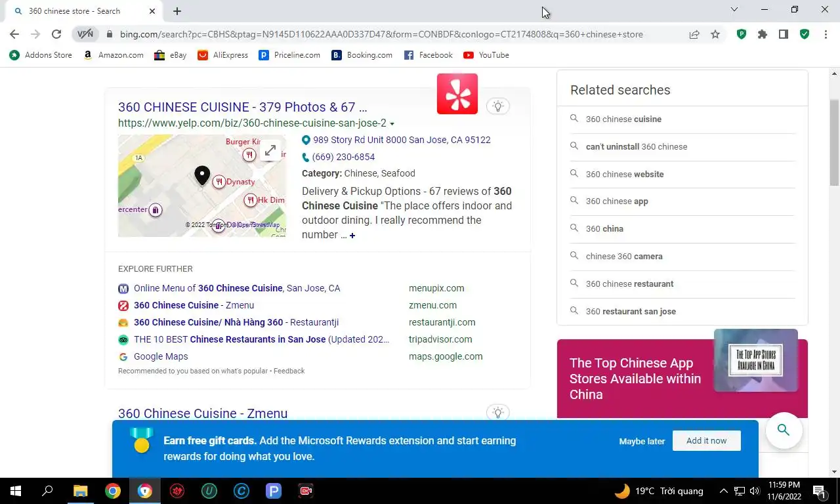Open 360 CHINESE CUISINE Yelp result title
Viewport: 840px width, 504px height.
coord(242,107)
